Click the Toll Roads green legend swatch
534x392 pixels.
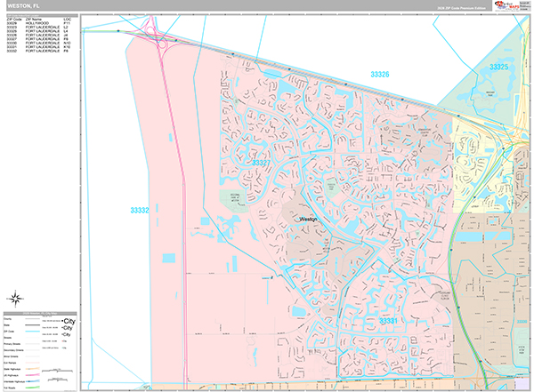pos(32,388)
